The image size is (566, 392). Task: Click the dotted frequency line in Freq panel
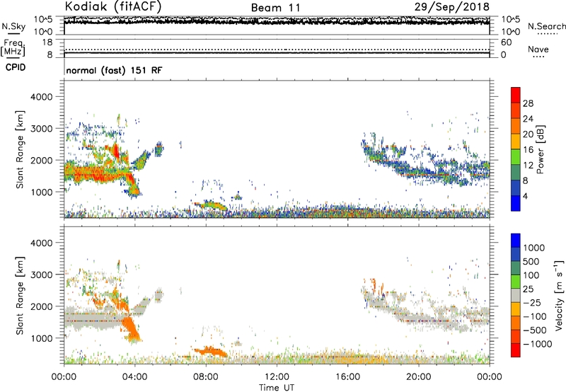(277, 50)
